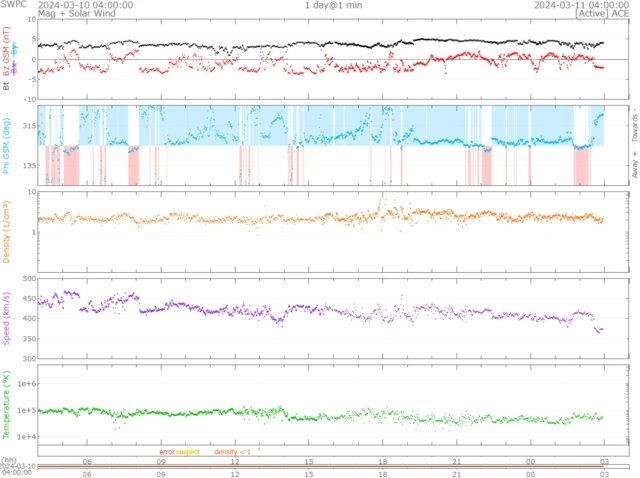Viewport: 640px width, 478px height.
Task: Click the '1 day@1 min' time span label
Action: point(334,5)
